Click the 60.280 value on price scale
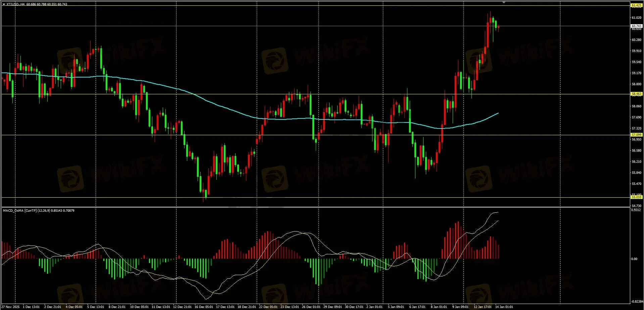644x310 pixels. [x=636, y=40]
